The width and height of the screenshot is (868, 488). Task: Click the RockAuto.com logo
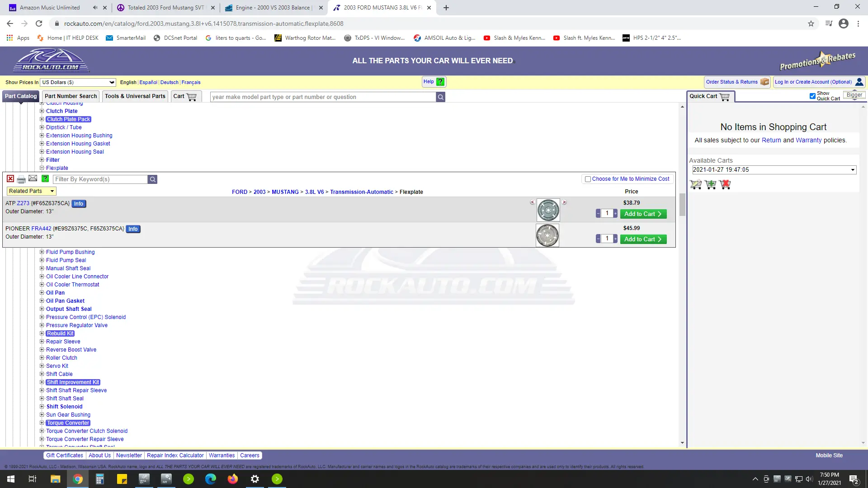[x=51, y=61]
